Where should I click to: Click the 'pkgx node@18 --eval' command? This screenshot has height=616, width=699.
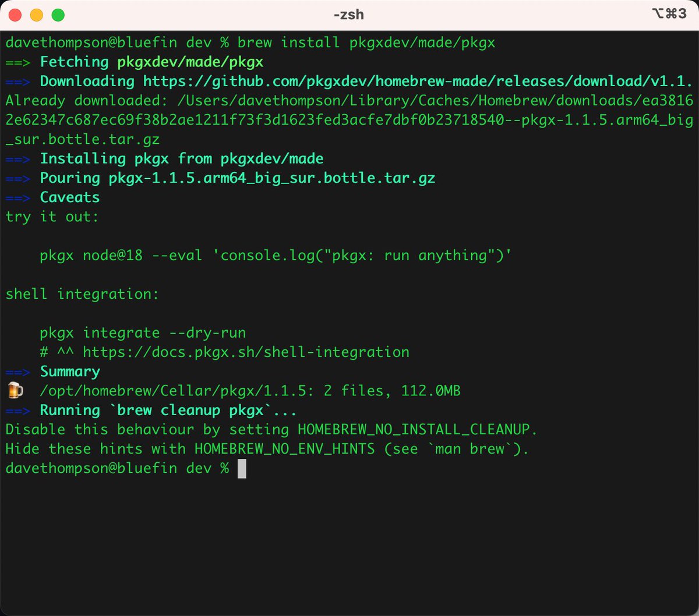pyautogui.click(x=276, y=256)
